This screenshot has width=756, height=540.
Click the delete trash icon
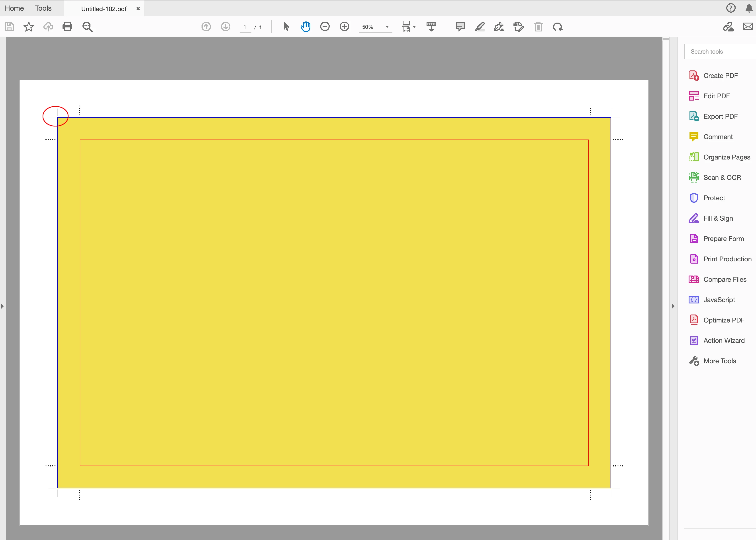(538, 27)
